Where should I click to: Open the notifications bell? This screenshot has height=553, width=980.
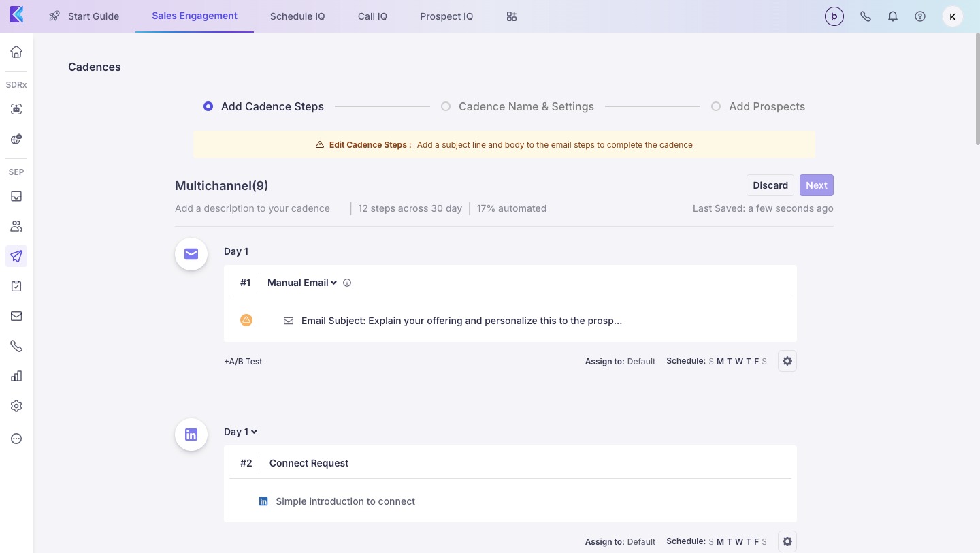point(892,16)
